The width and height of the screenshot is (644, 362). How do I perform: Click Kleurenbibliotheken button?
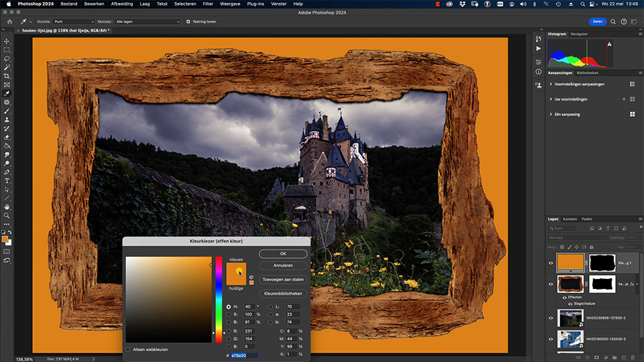283,294
